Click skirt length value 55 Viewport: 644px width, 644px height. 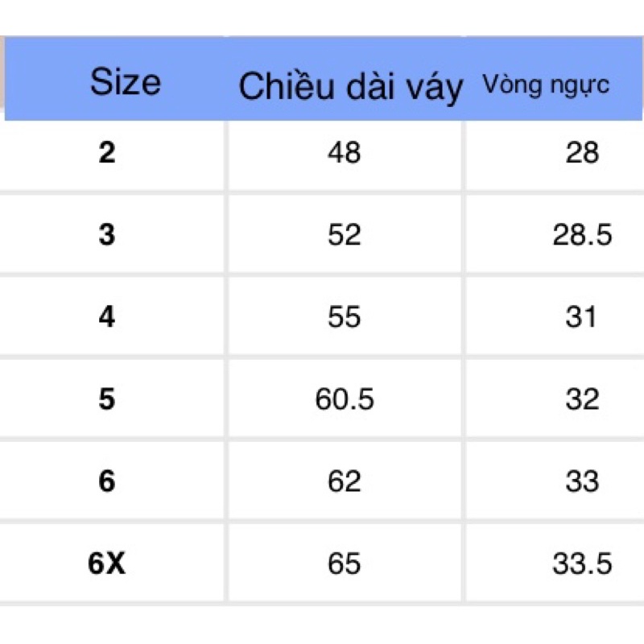[345, 317]
